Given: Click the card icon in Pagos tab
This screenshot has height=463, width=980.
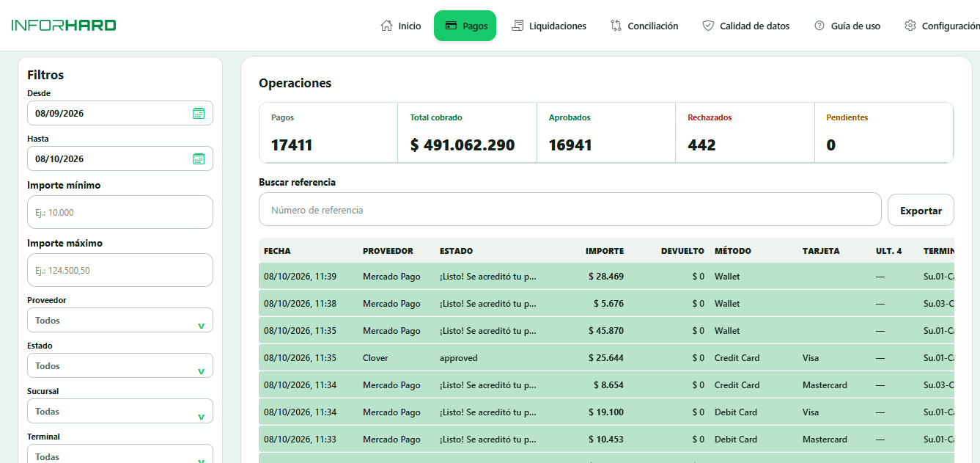Looking at the screenshot, I should [x=451, y=26].
